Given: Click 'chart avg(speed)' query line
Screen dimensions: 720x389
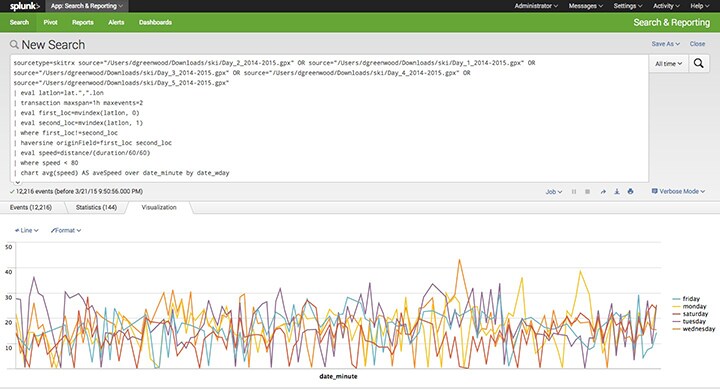Looking at the screenshot, I should point(121,173).
